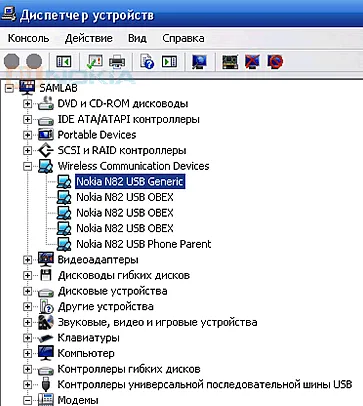Viewport: 363px width, 406px height.
Task: Select the Portable Devices label
Action: coord(97,135)
